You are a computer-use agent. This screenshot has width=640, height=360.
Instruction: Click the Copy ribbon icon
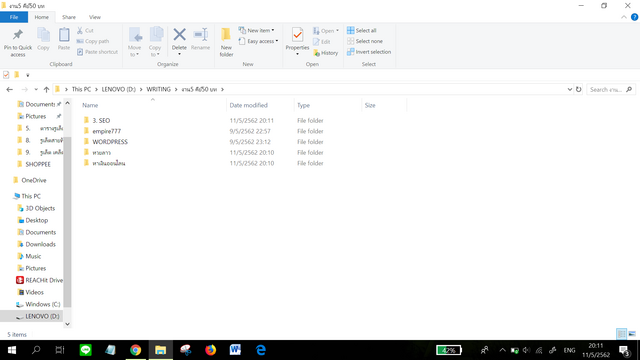pyautogui.click(x=43, y=40)
